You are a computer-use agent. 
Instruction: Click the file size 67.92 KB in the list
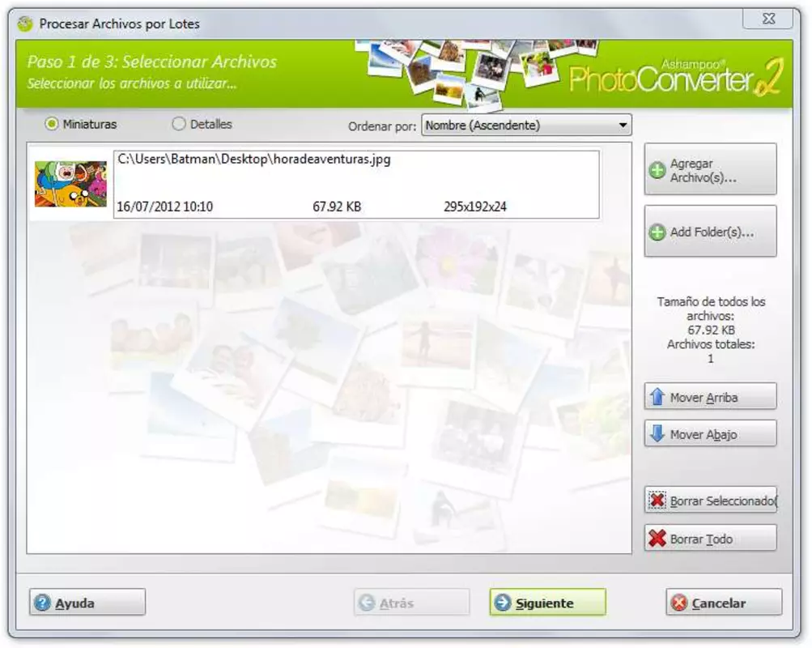337,207
